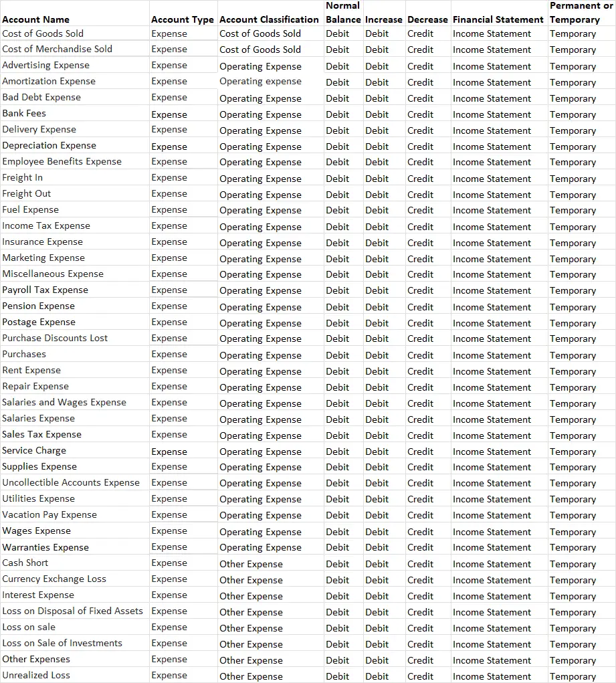This screenshot has width=616, height=683.
Task: Click the Advertising Expense row label
Action: (45, 65)
